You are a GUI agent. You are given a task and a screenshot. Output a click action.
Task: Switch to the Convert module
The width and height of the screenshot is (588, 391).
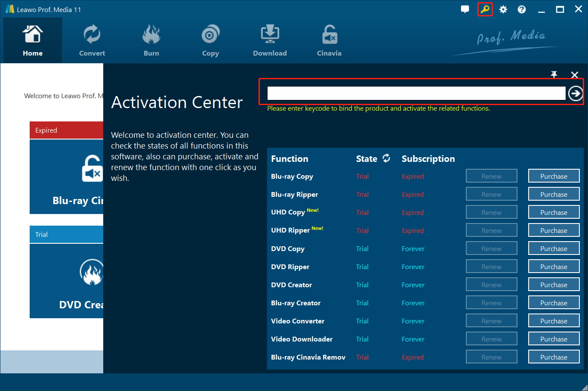[x=92, y=41]
